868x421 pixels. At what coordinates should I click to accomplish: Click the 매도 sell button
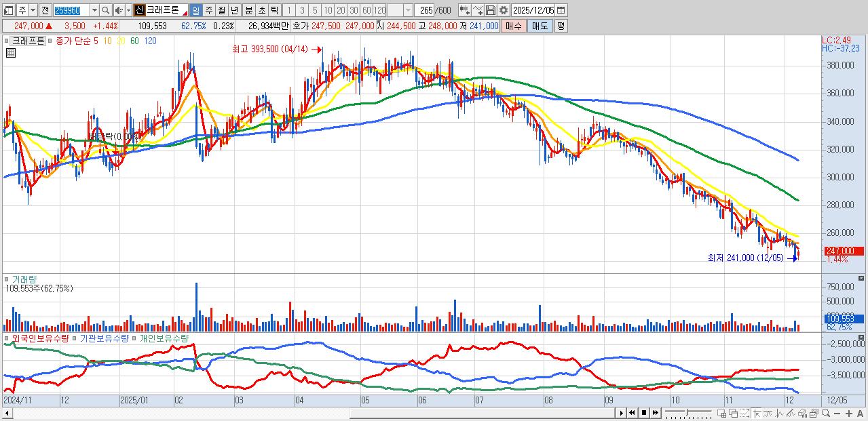pos(540,26)
